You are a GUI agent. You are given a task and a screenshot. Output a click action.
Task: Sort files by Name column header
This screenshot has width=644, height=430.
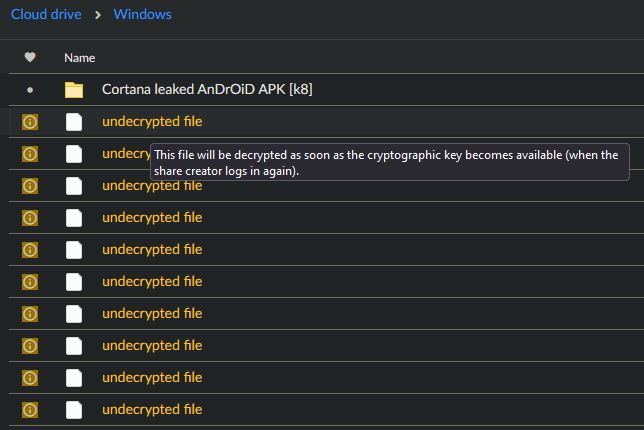pyautogui.click(x=80, y=58)
